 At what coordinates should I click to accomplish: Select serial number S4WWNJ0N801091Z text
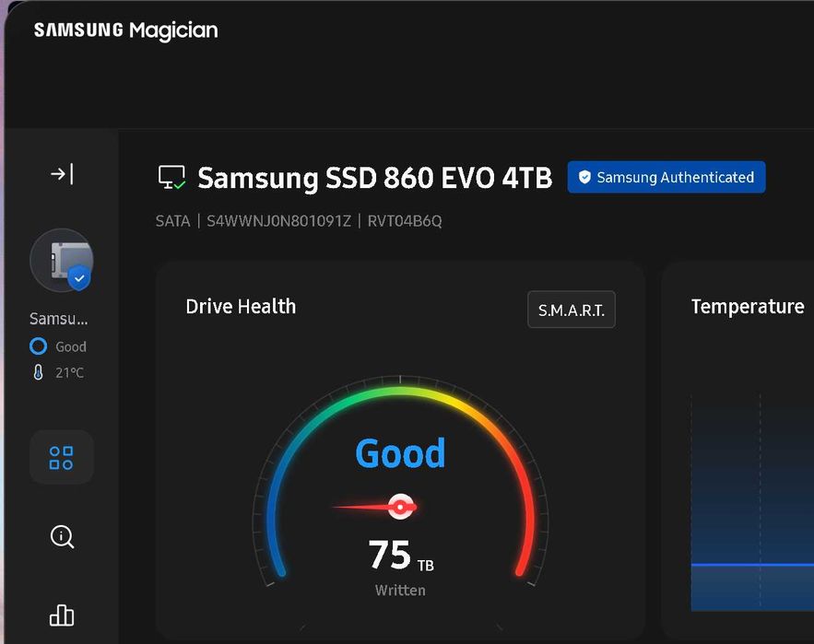[278, 221]
